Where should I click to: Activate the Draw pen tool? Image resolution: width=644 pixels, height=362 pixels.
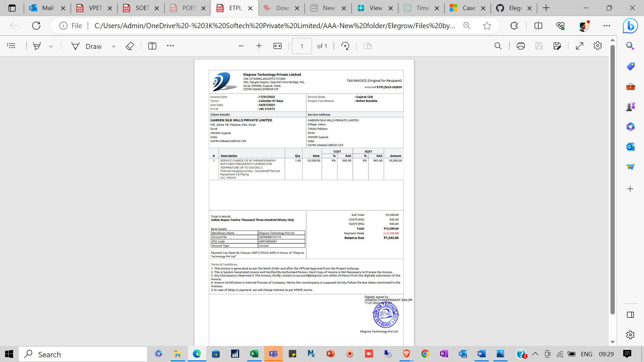point(75,46)
